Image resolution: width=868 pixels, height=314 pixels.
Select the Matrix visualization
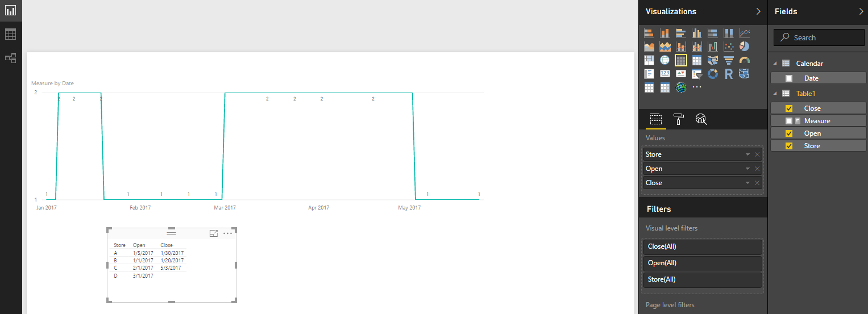coord(697,60)
